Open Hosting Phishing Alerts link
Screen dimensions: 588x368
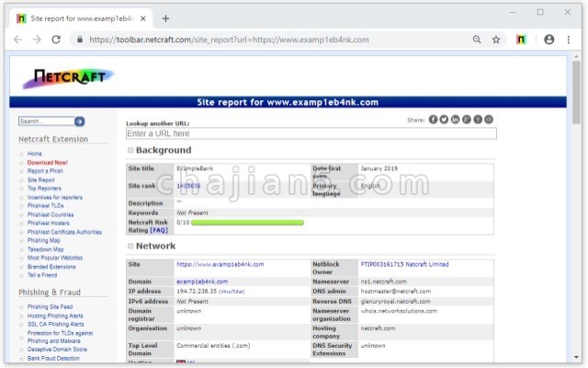55,316
